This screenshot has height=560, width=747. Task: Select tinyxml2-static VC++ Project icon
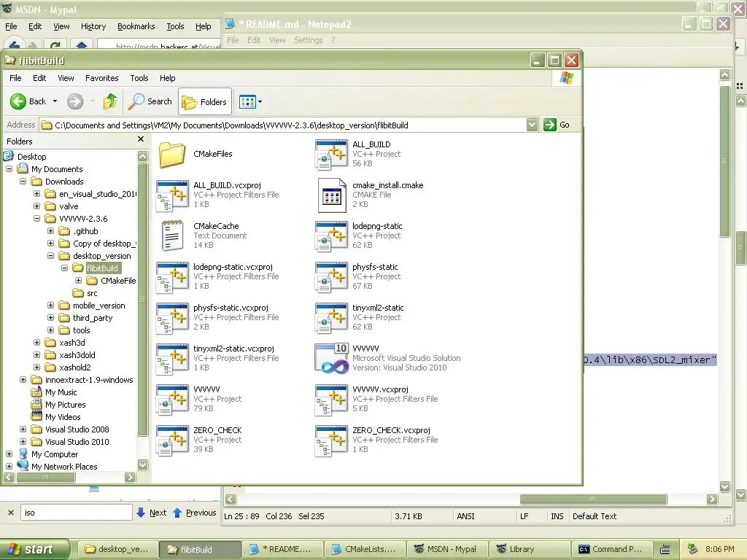[331, 318]
